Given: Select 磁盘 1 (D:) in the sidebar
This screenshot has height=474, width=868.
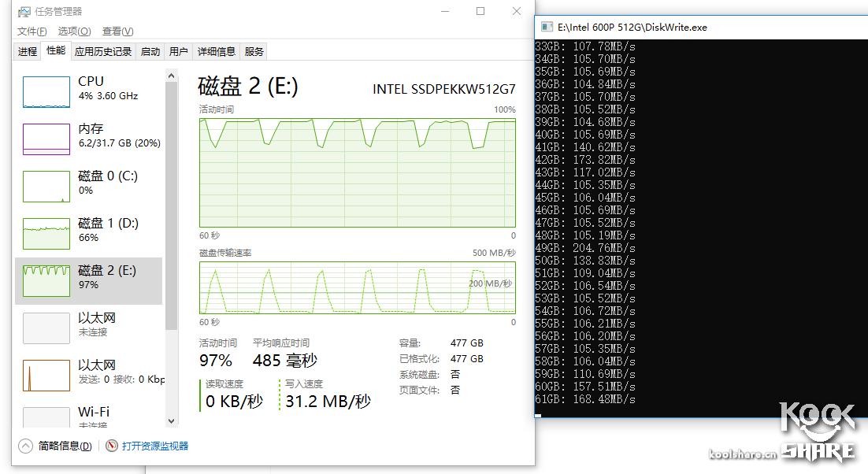Looking at the screenshot, I should coord(87,230).
